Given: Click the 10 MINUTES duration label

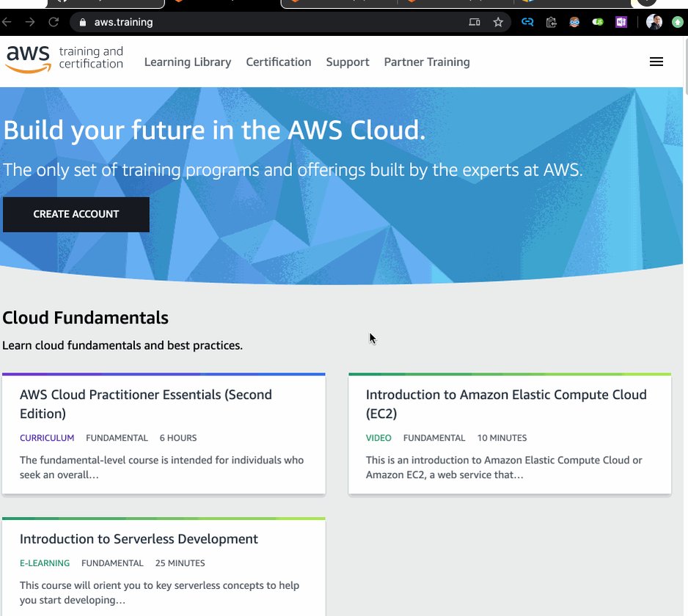Looking at the screenshot, I should (x=502, y=438).
